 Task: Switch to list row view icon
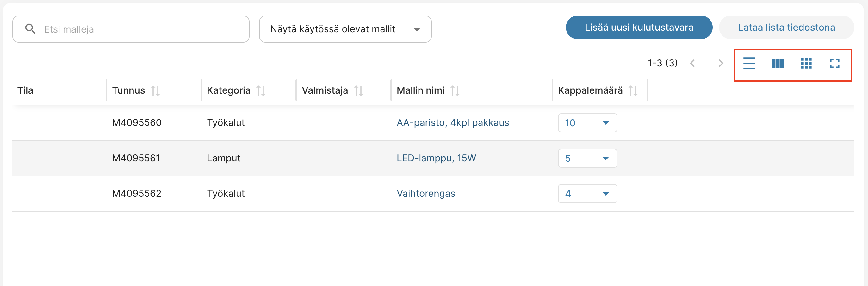point(749,63)
